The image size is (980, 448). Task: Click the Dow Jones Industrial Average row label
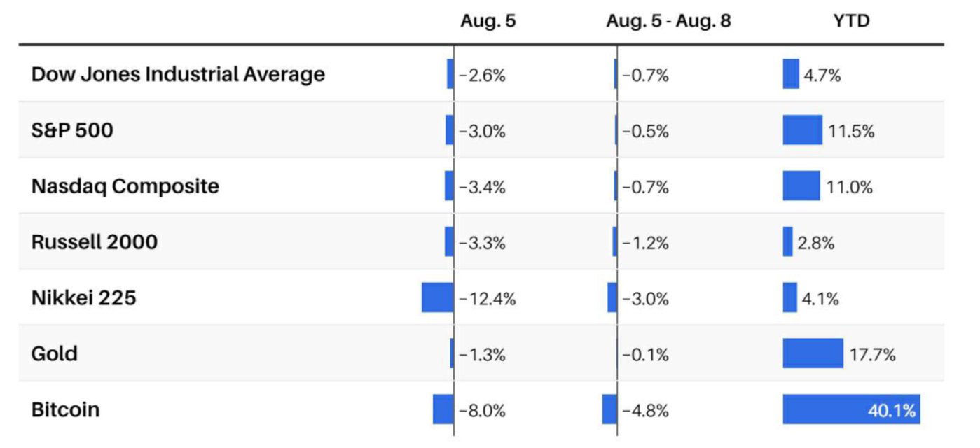point(178,74)
